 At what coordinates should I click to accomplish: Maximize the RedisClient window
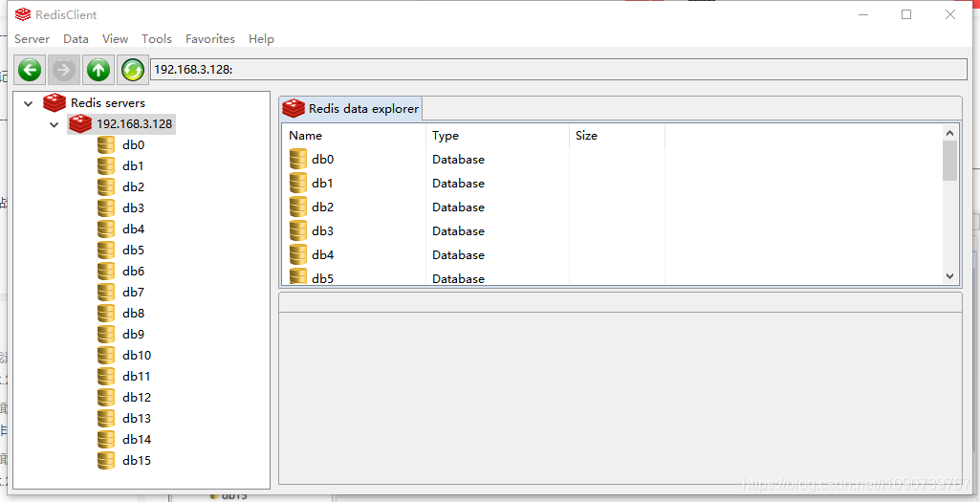(906, 14)
